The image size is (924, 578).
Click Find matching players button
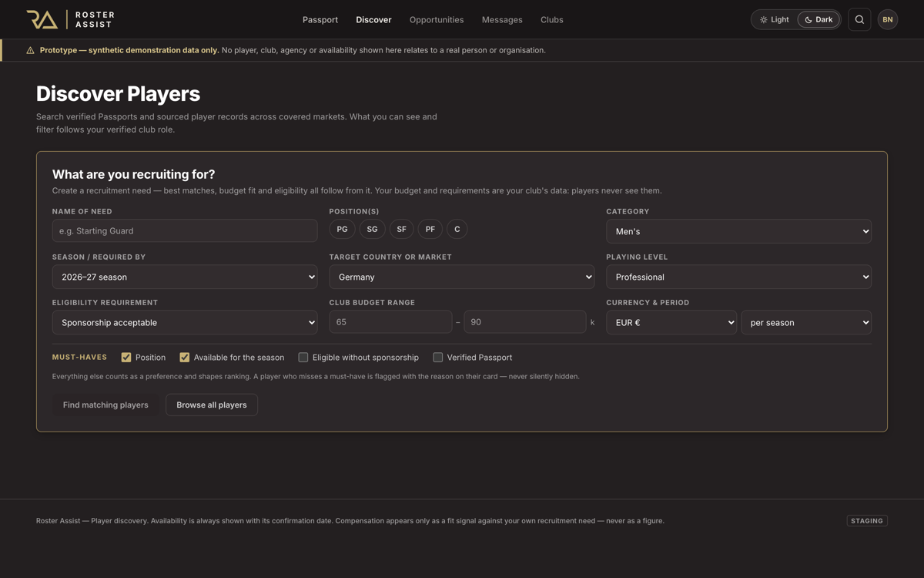click(105, 405)
